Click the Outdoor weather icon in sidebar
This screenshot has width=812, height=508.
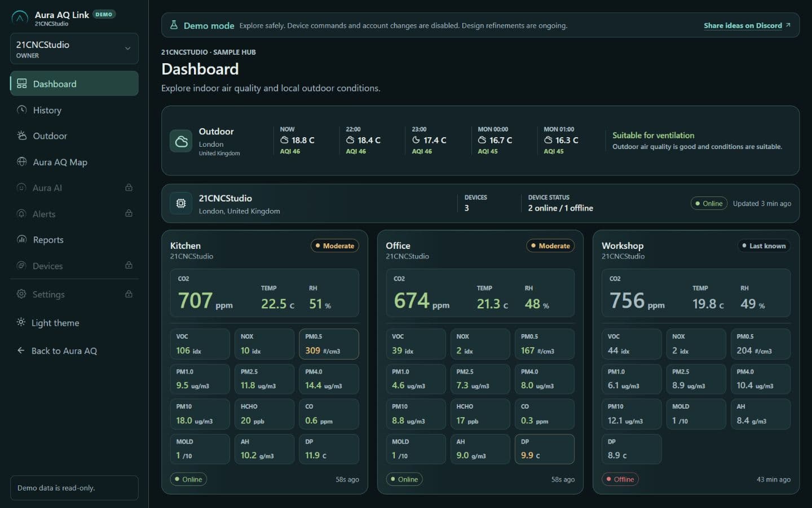tap(22, 135)
